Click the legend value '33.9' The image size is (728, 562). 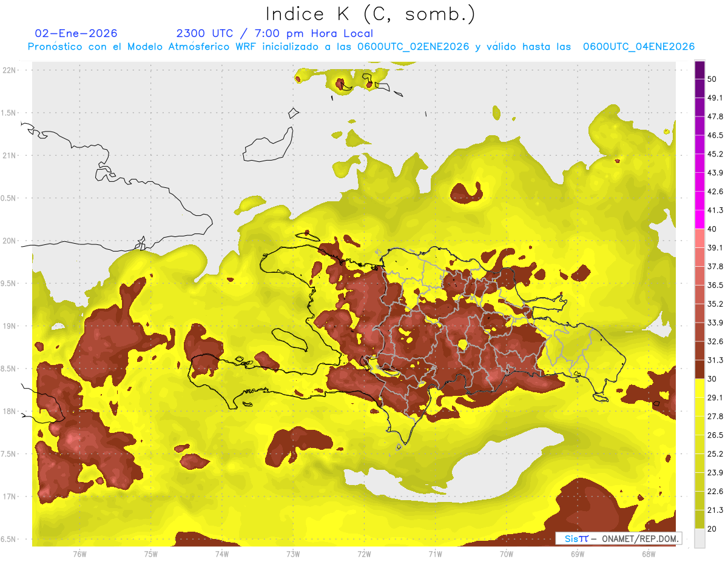(715, 323)
